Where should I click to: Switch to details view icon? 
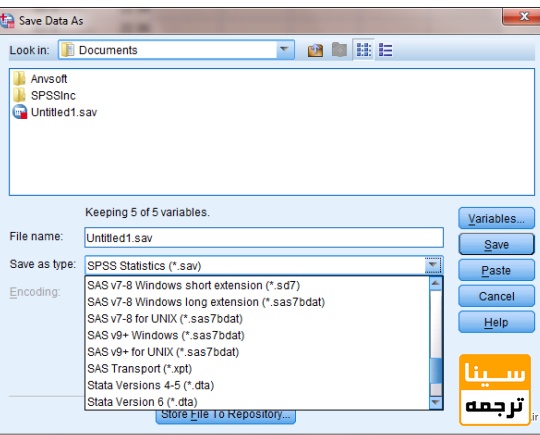385,50
